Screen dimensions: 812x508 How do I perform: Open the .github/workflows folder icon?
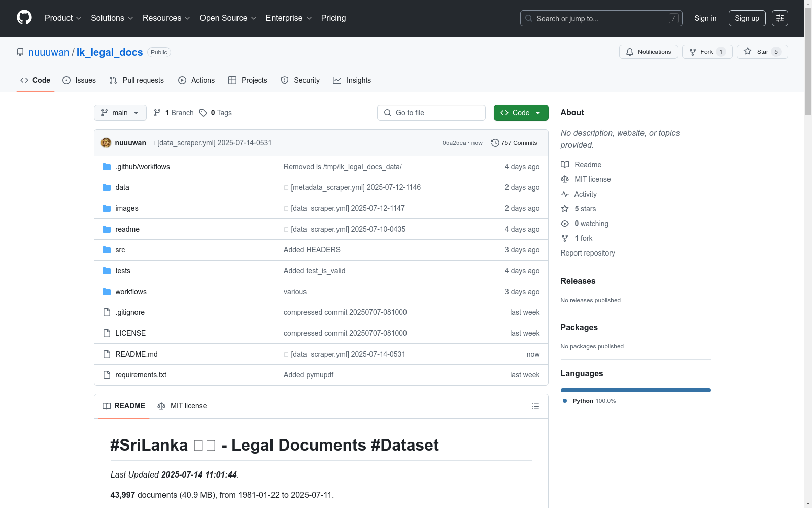coord(107,167)
